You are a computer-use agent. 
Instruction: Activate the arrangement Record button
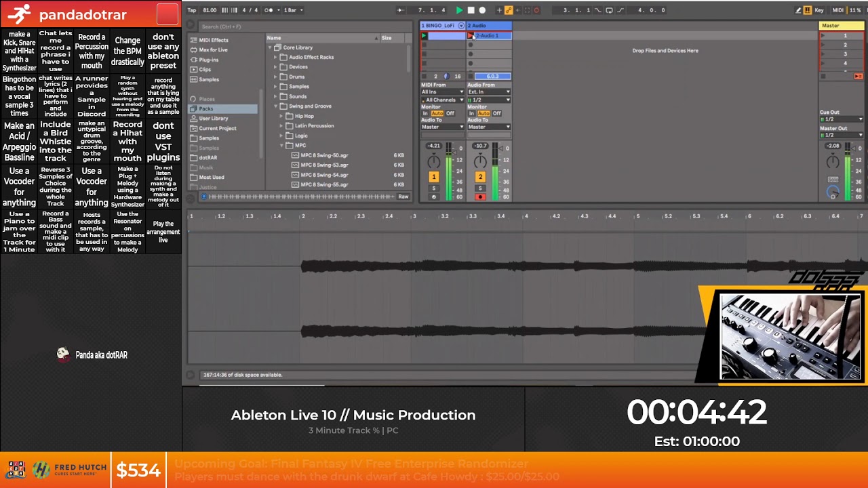[482, 10]
